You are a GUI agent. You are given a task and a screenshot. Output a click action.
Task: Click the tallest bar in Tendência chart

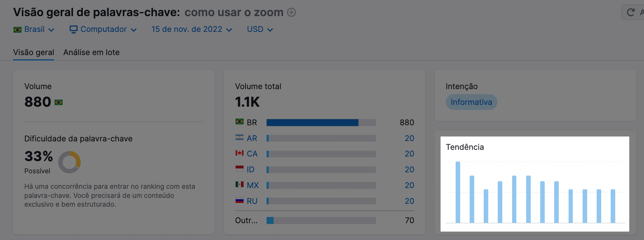(458, 192)
